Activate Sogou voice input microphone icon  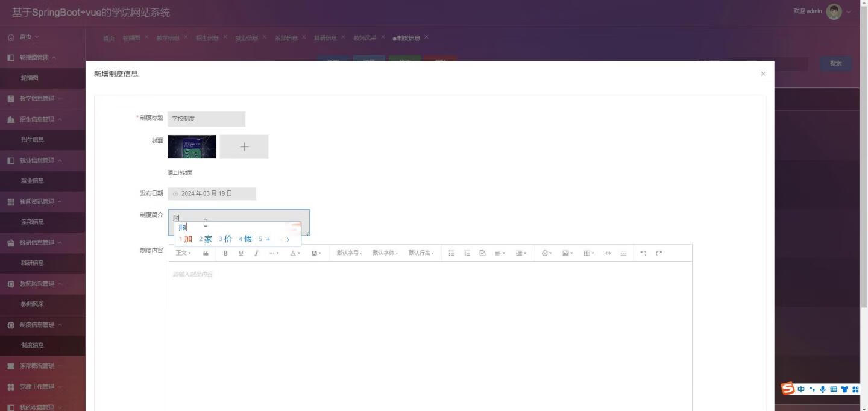(x=823, y=389)
